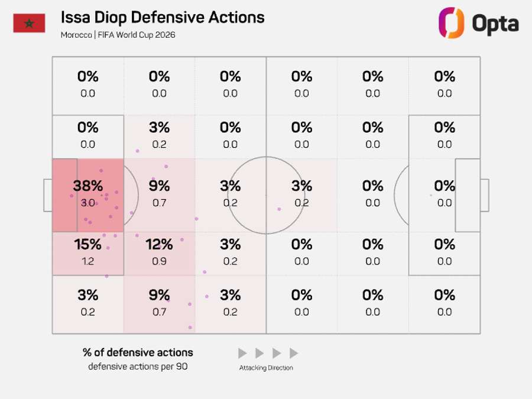The width and height of the screenshot is (532, 399).
Task: Click the right goal outline
Action: click(485, 196)
